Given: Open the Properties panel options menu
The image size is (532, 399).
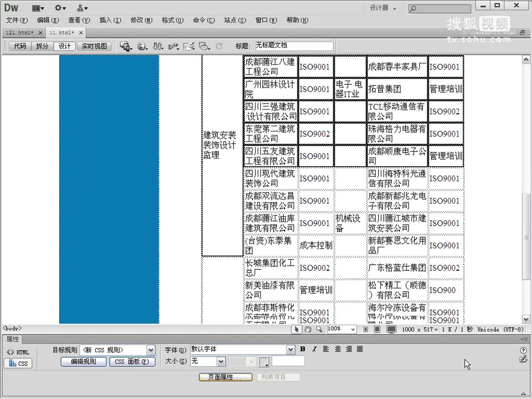Looking at the screenshot, I should 524,339.
